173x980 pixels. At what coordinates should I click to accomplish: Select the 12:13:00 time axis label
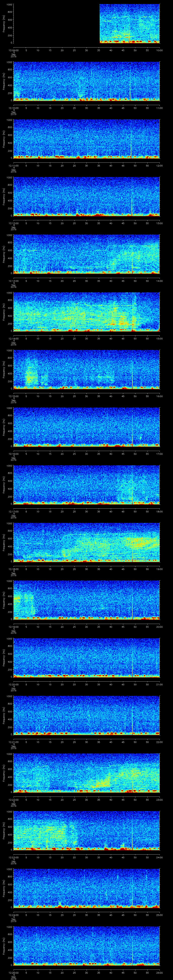(x=14, y=281)
